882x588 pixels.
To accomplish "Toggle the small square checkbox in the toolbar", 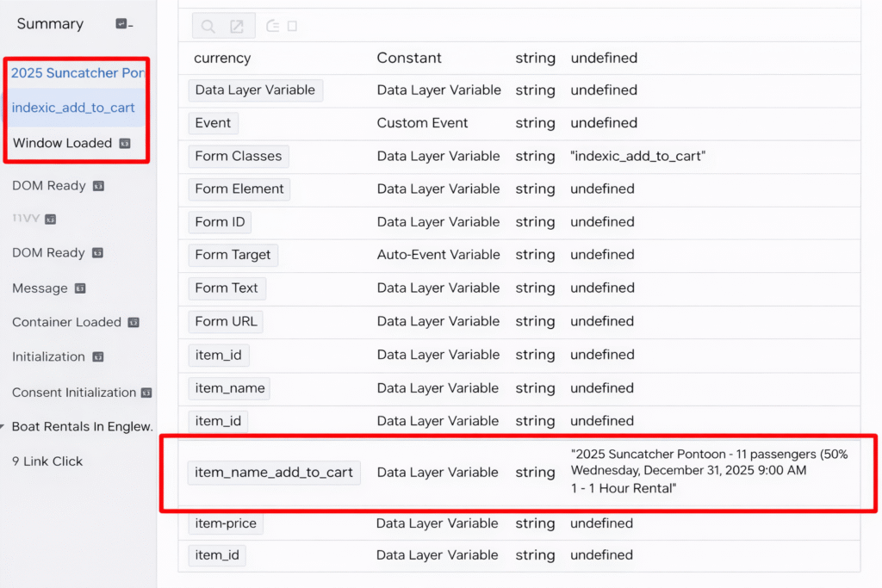I will (293, 26).
